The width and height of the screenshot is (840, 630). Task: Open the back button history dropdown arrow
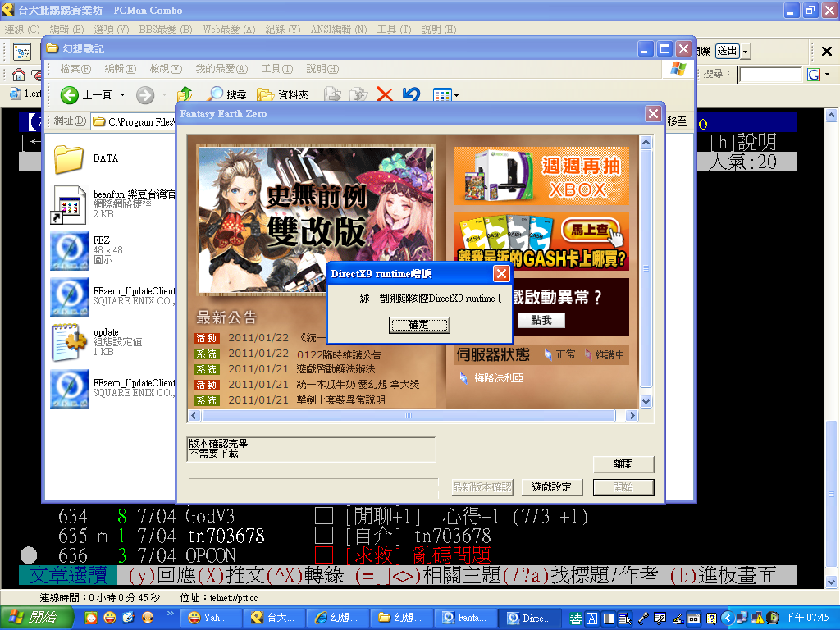click(x=123, y=95)
